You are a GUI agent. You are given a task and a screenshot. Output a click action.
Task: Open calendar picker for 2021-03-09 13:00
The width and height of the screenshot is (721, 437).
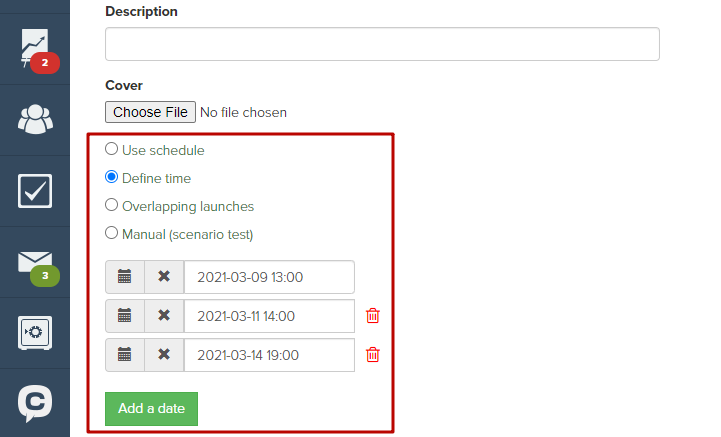pos(125,277)
